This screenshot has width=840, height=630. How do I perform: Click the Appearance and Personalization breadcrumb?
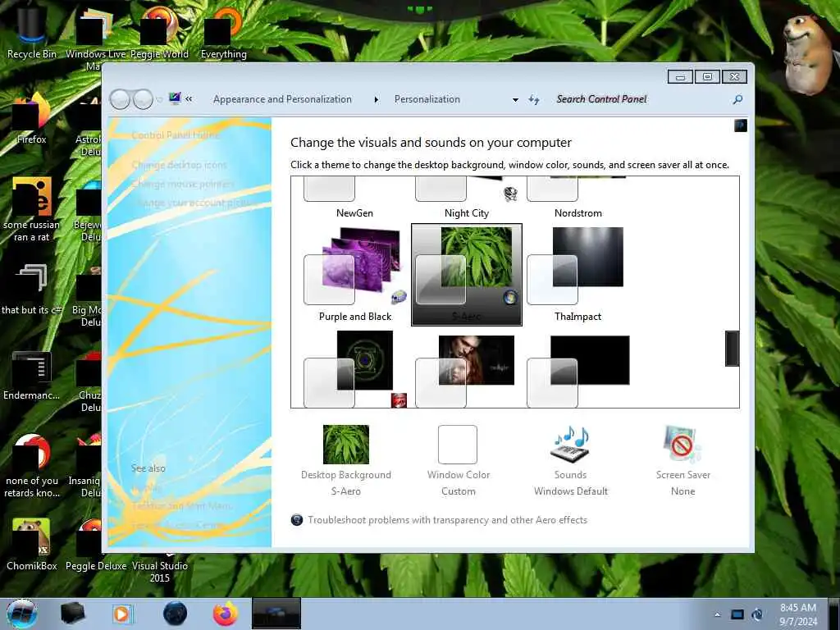pos(282,99)
